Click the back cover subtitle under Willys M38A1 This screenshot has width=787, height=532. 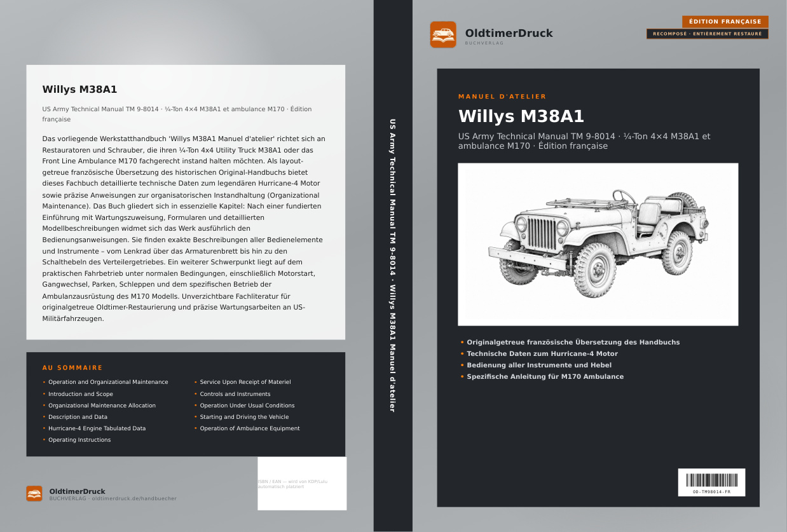point(177,114)
